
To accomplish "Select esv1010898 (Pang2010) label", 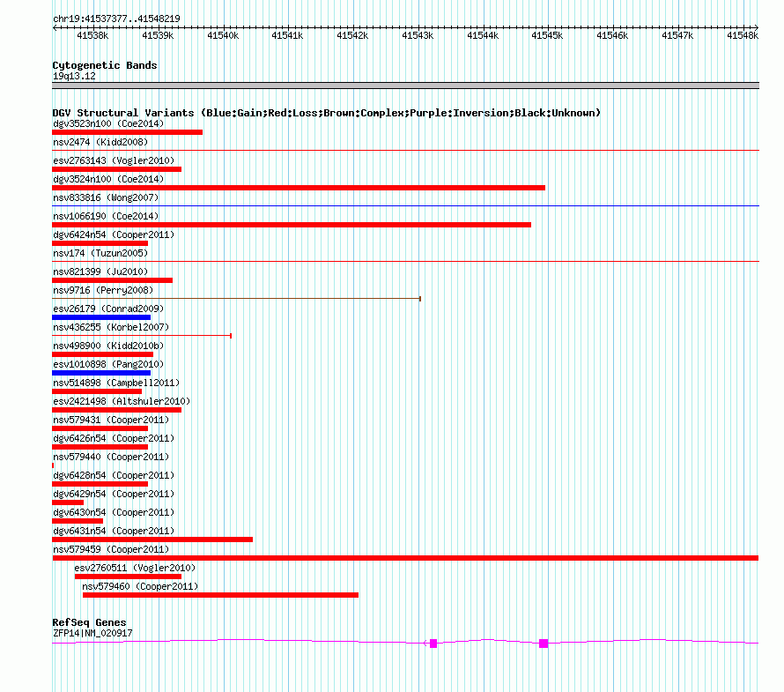I will [108, 364].
